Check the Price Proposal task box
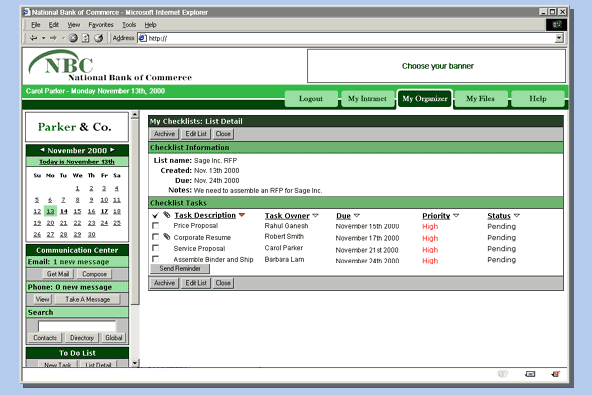Screen dimensions: 592x395 point(155,225)
